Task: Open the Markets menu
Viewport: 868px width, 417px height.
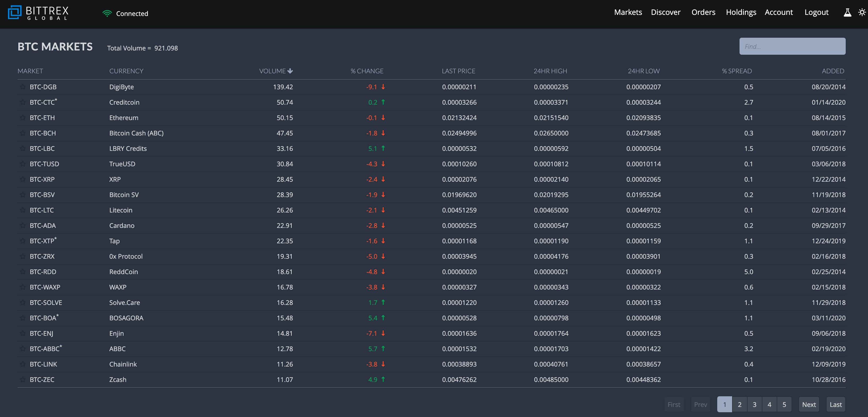Action: [x=628, y=12]
